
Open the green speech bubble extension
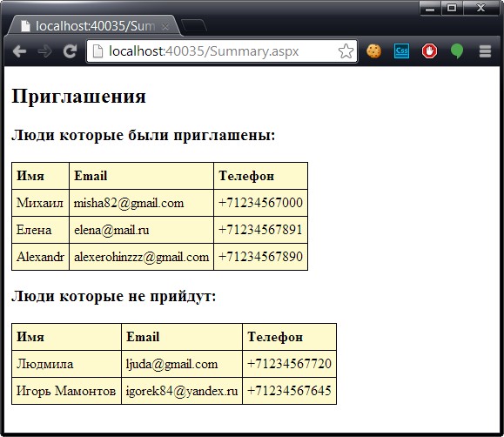click(457, 51)
